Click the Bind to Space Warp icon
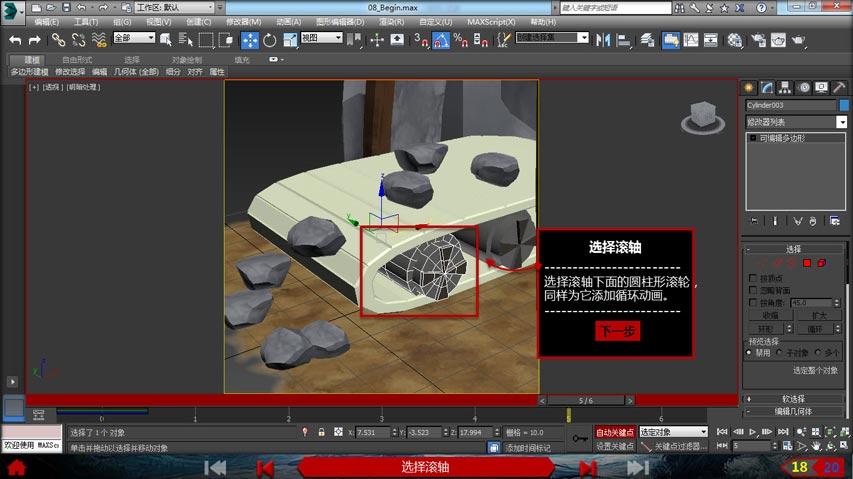The width and height of the screenshot is (853, 479). click(98, 40)
